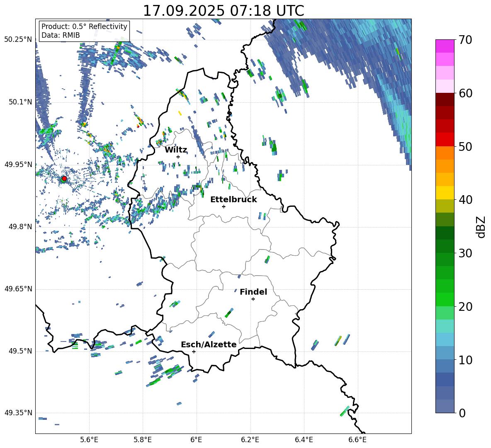Click the Esch/Alzette cross marker
This screenshot has height=448, width=491.
point(194,351)
